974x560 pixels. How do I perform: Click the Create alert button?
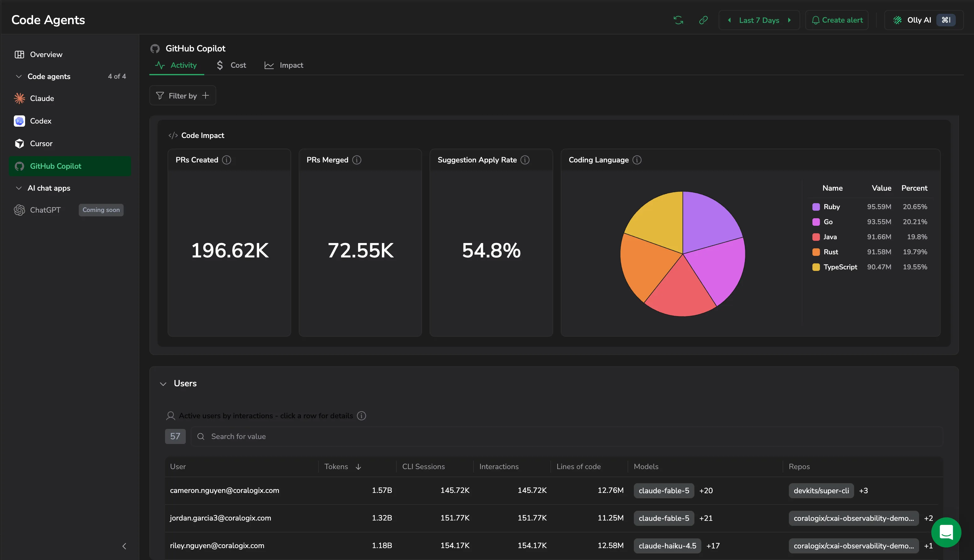point(837,20)
